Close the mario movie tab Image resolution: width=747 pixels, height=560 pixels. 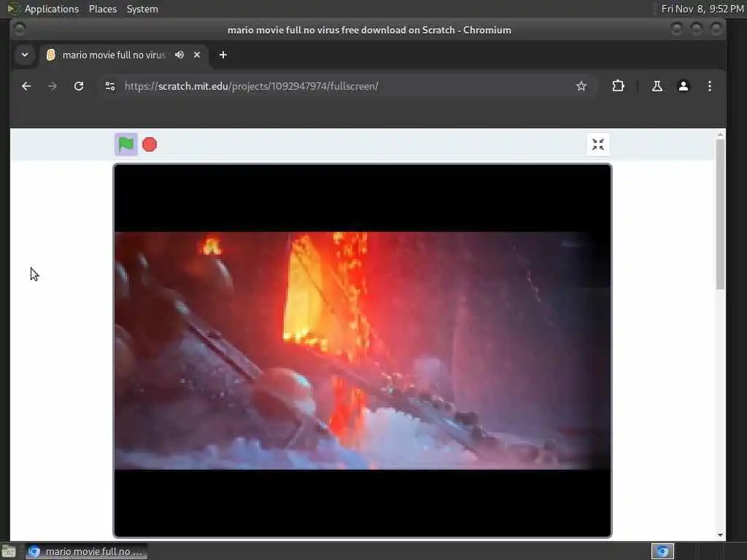(197, 55)
